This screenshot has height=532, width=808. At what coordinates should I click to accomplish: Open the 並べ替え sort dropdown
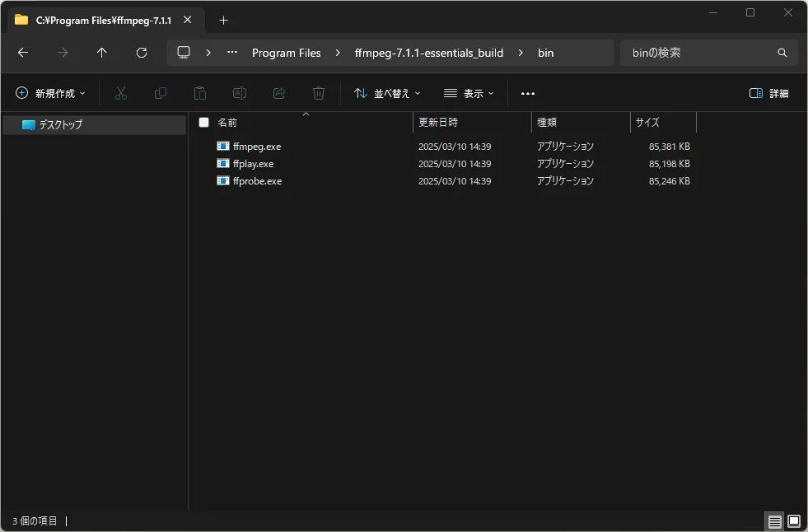click(387, 93)
